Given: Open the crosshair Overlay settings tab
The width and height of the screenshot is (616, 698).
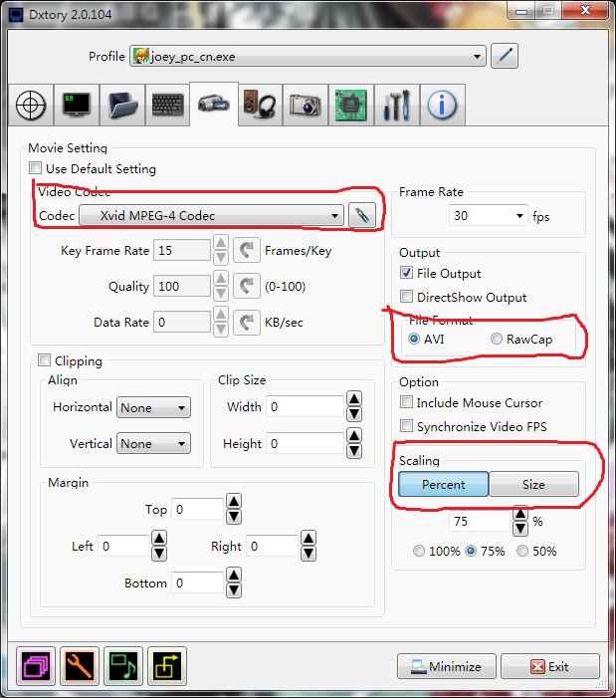Looking at the screenshot, I should point(31,106).
